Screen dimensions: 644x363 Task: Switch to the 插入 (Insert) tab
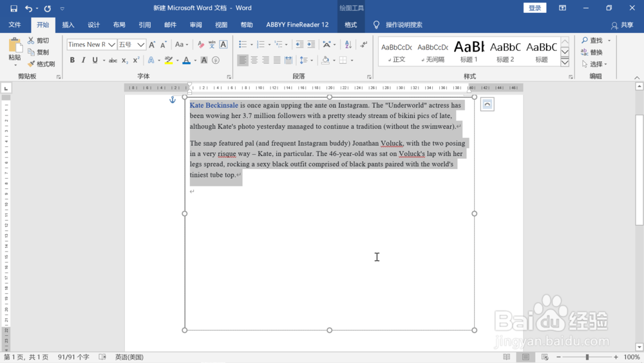pyautogui.click(x=68, y=25)
